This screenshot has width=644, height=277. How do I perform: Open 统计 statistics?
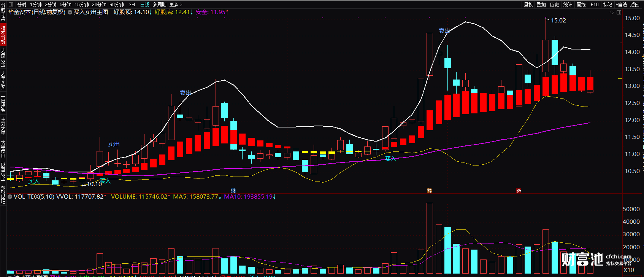(x=568, y=5)
